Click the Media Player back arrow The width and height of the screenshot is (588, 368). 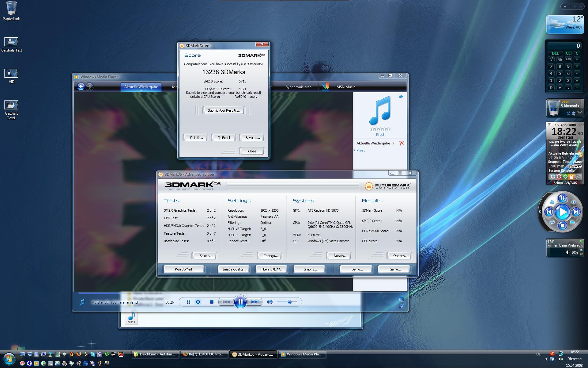pos(81,87)
